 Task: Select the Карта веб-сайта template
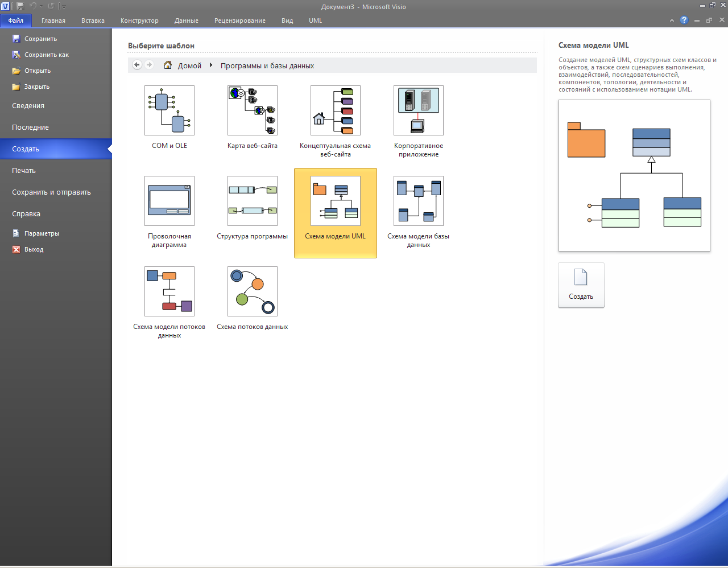(x=253, y=117)
